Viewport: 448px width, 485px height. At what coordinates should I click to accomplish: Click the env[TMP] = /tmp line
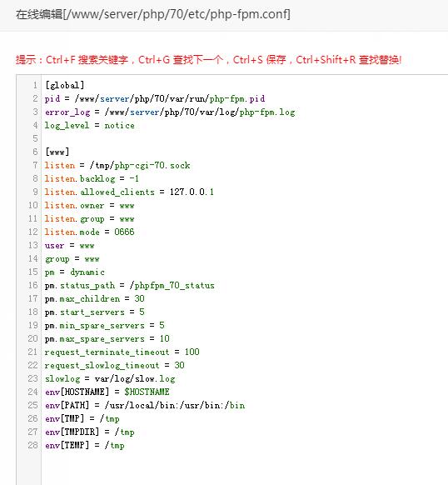82,418
